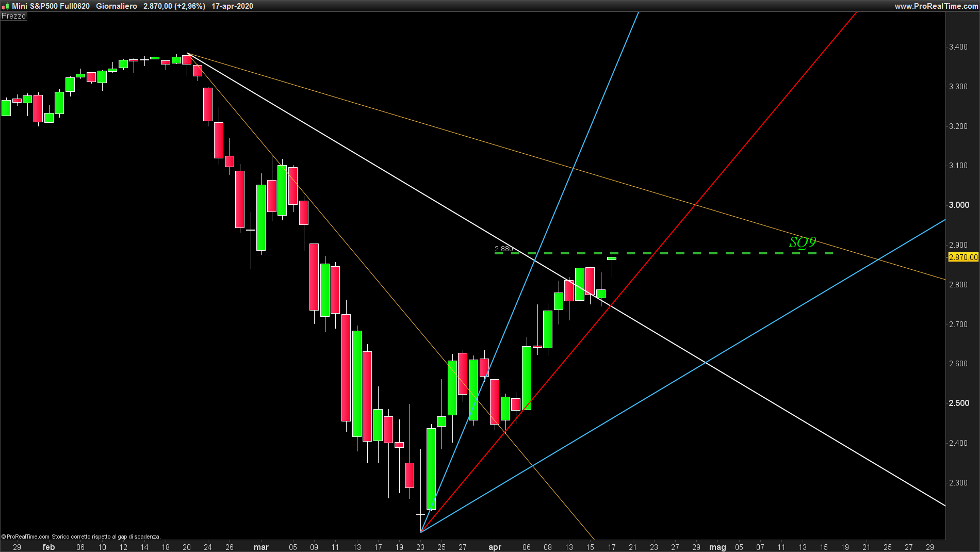Click the 2.700 price axis label
The width and height of the screenshot is (980, 552).
point(958,324)
